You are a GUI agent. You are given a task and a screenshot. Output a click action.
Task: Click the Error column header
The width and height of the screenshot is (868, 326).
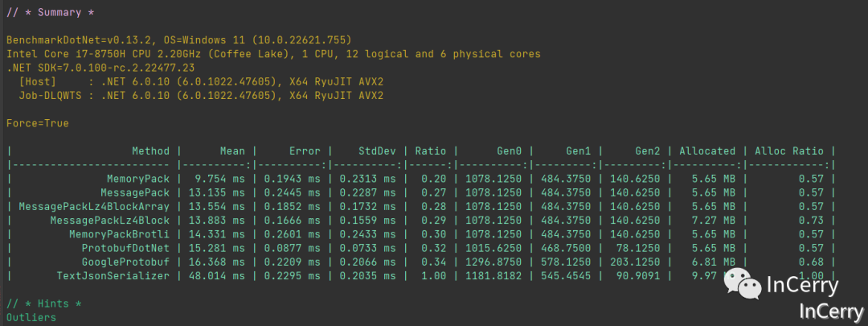pos(305,151)
